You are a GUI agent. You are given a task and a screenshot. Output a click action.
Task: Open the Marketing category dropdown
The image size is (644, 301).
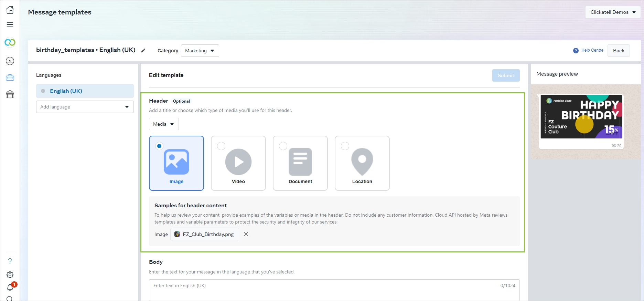pyautogui.click(x=200, y=51)
